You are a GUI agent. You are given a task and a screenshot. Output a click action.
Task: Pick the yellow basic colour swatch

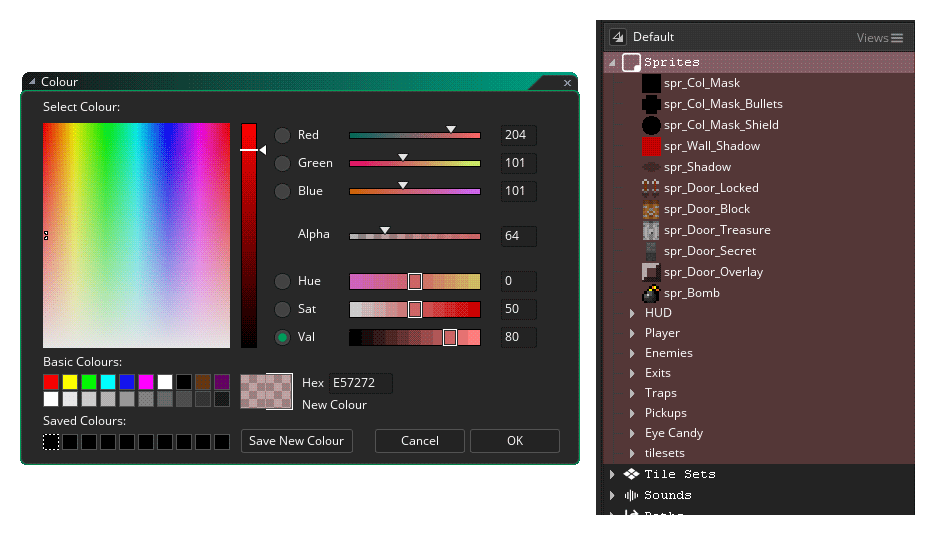[70, 382]
